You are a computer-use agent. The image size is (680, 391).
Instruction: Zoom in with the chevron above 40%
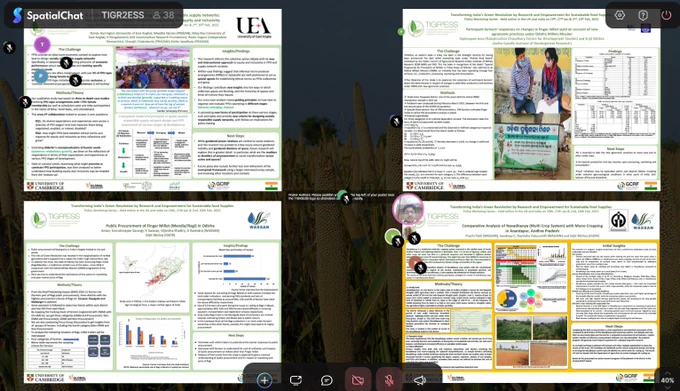tap(667, 373)
